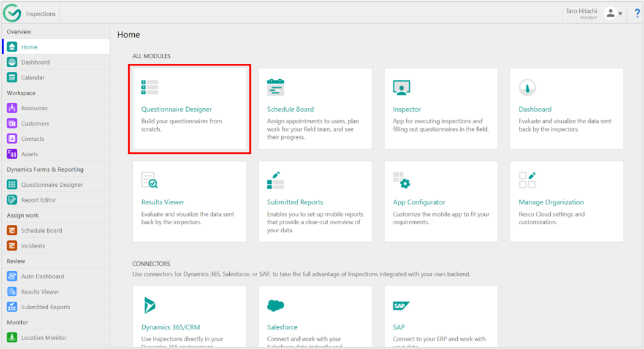Click the Auto Dashboard sidebar icon
This screenshot has height=349, width=644.
[12, 276]
